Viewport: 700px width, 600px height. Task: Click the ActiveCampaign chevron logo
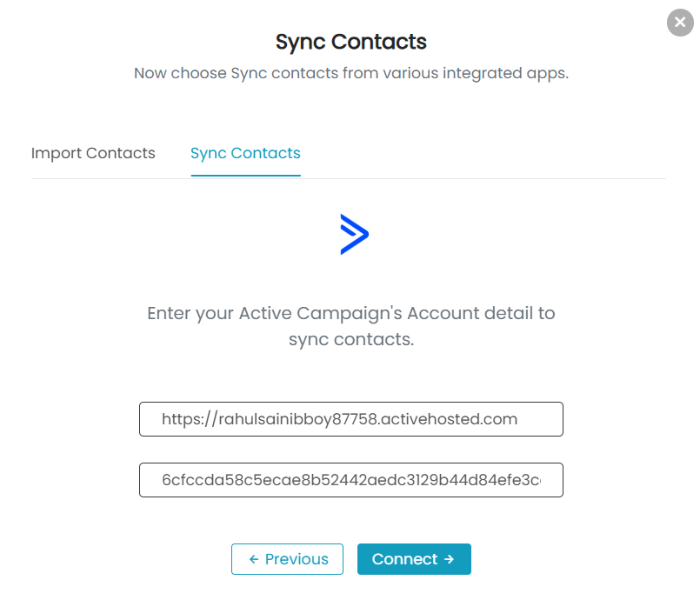(x=354, y=235)
